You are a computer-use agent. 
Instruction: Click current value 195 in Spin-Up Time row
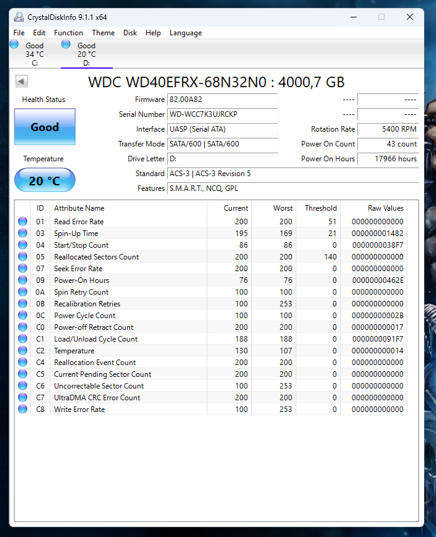tap(241, 233)
